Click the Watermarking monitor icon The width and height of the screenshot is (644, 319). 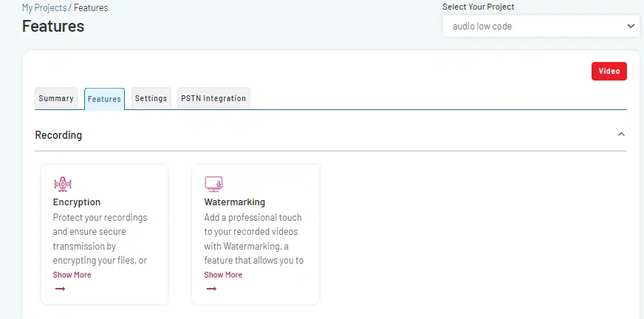coord(213,184)
